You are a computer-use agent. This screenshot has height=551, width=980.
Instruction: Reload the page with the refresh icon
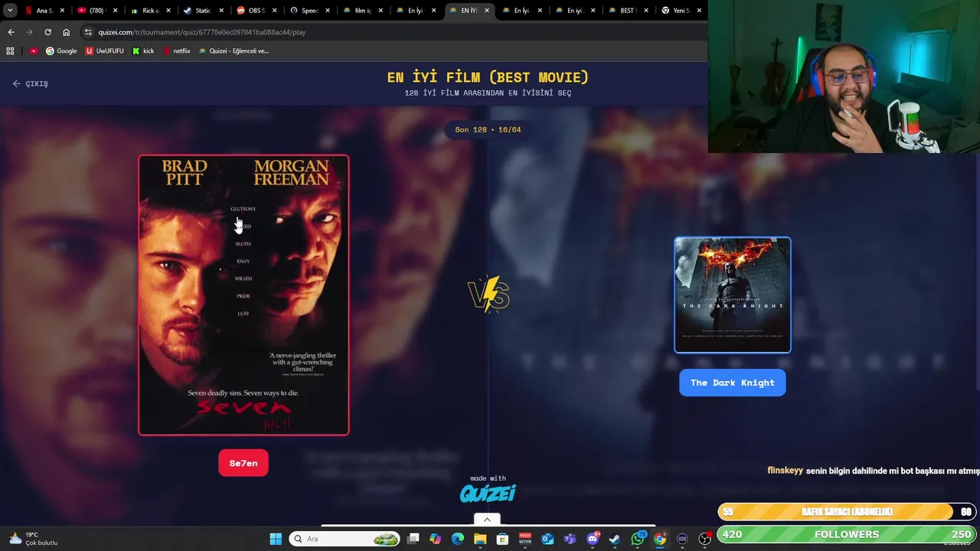point(47,32)
